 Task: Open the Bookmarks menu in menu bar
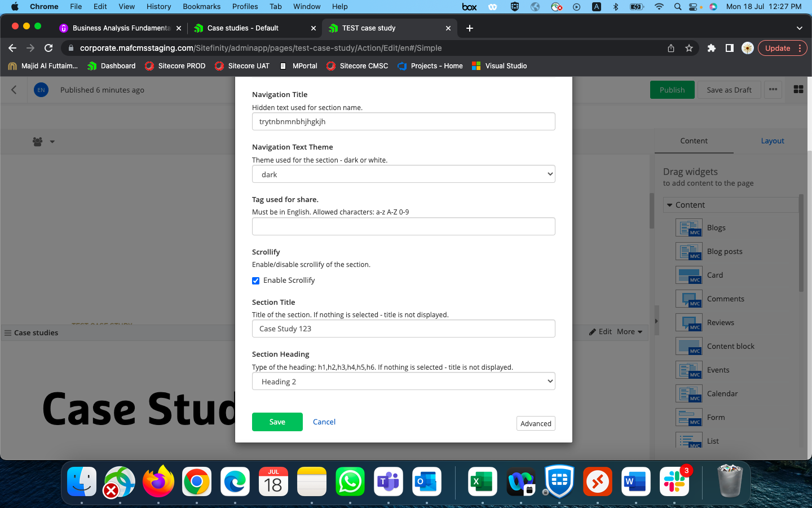click(x=201, y=7)
